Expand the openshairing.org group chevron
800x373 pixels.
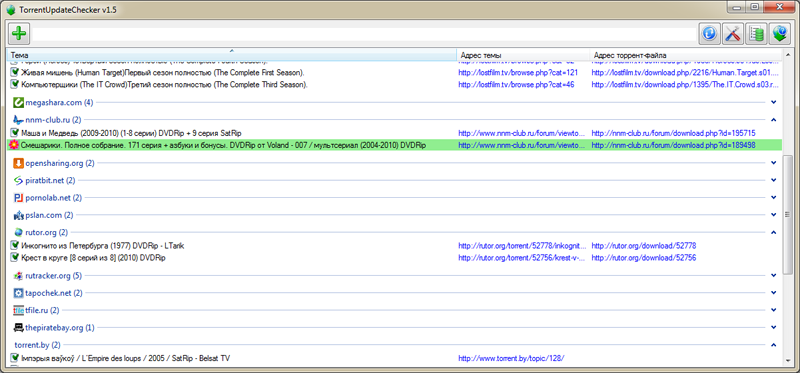773,163
